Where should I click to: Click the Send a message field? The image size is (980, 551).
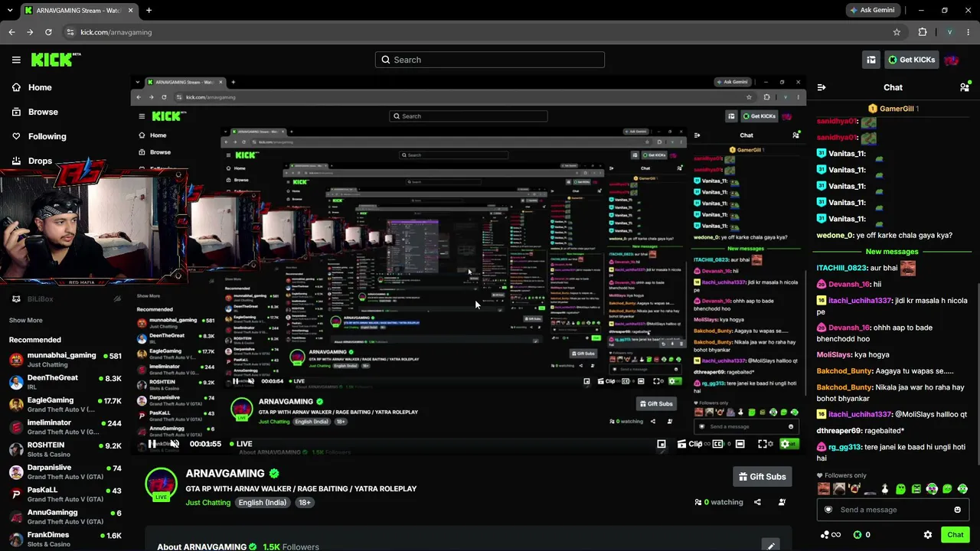[x=892, y=510]
